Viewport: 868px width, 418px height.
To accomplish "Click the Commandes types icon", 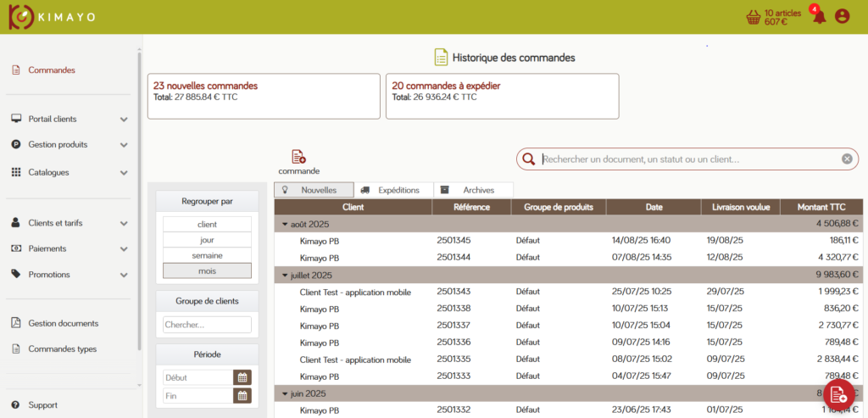I will (16, 348).
